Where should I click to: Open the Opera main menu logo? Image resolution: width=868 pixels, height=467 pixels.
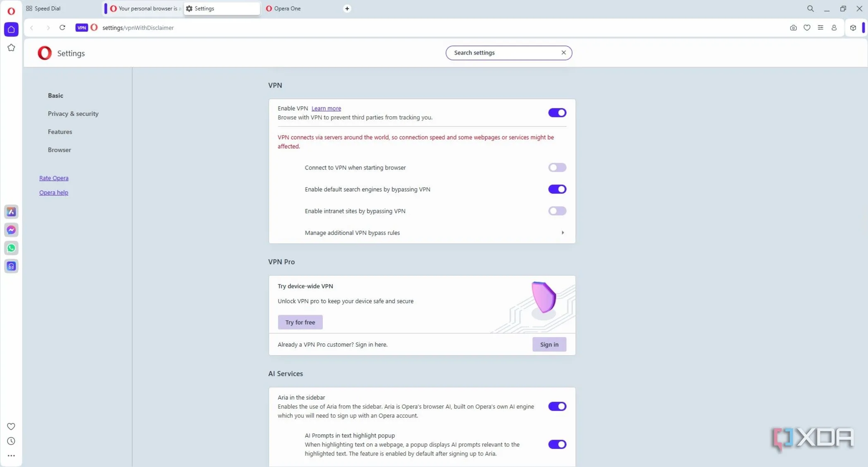pos(11,11)
